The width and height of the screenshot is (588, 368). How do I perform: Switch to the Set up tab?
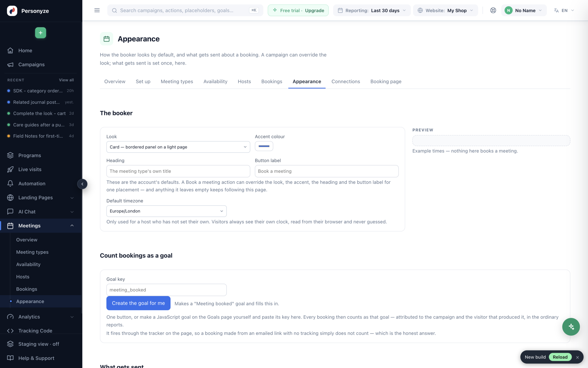coord(143,81)
